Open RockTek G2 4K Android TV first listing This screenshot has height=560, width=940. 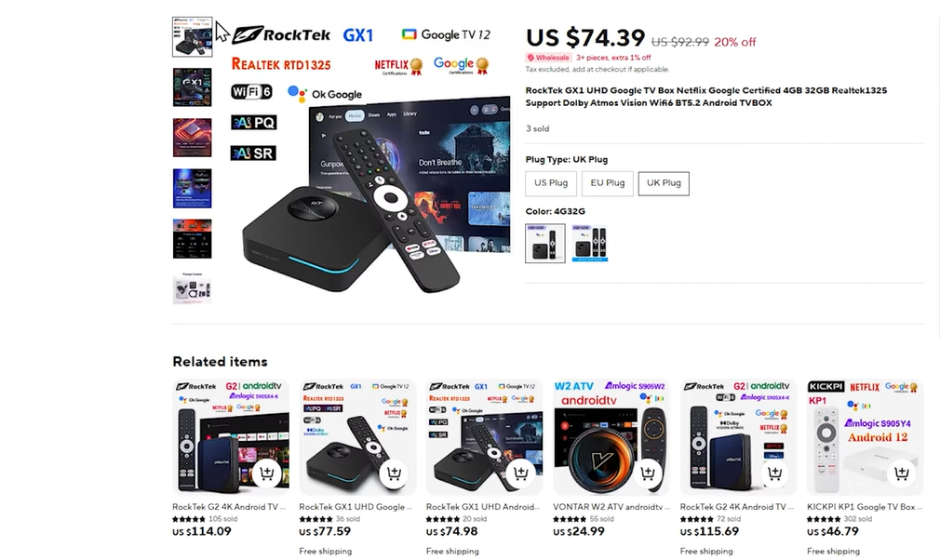[229, 507]
